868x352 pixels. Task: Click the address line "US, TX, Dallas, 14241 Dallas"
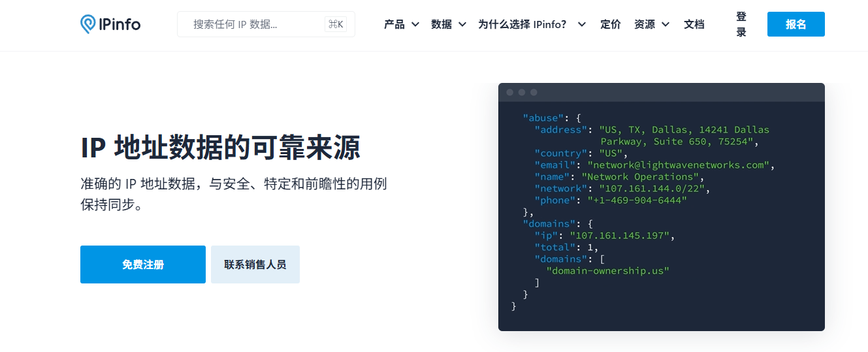[x=684, y=130]
